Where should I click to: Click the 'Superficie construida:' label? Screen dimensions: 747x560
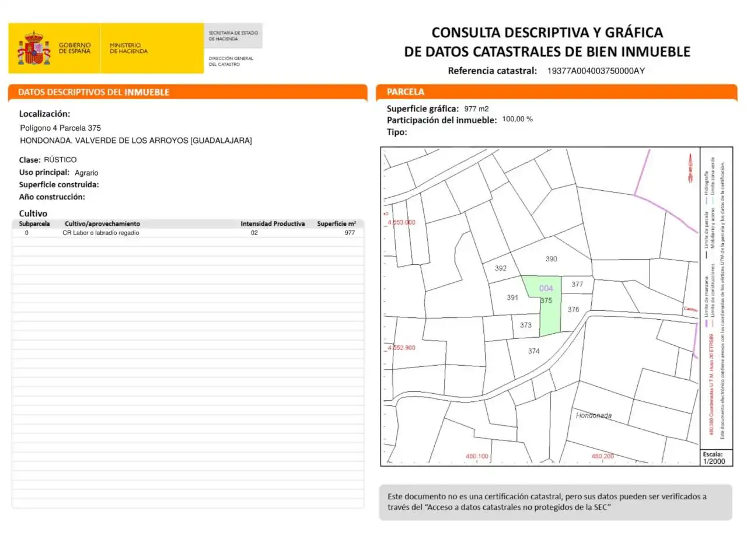click(x=59, y=185)
